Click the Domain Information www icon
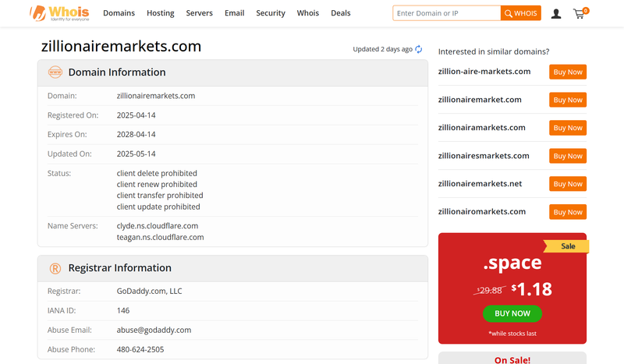The width and height of the screenshot is (624, 364). (55, 72)
